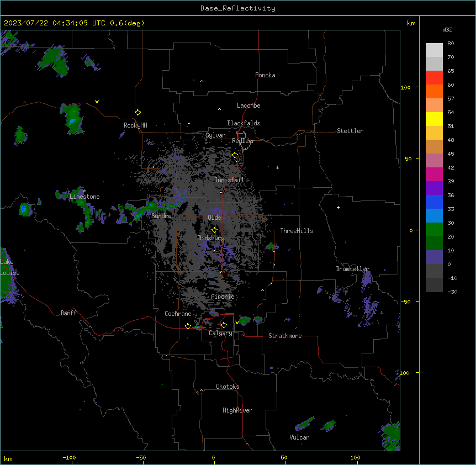Image resolution: width=476 pixels, height=465 pixels.
Task: Click the asterisk marker above Limestone label
Action: click(x=84, y=191)
